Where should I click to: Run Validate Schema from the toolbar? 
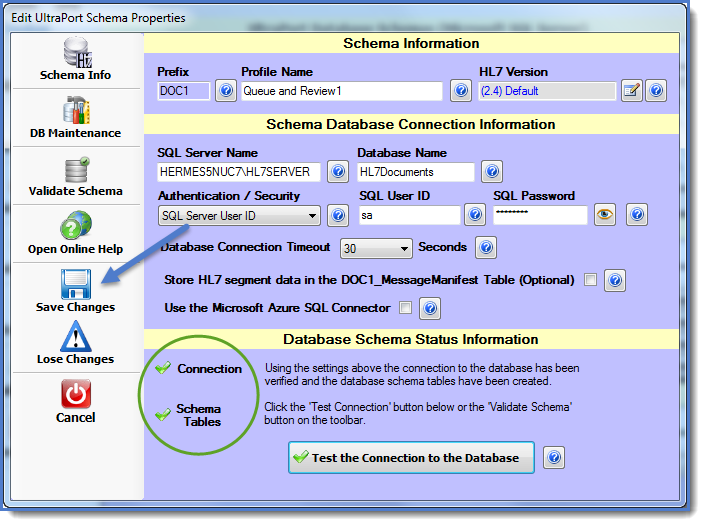pyautogui.click(x=76, y=176)
